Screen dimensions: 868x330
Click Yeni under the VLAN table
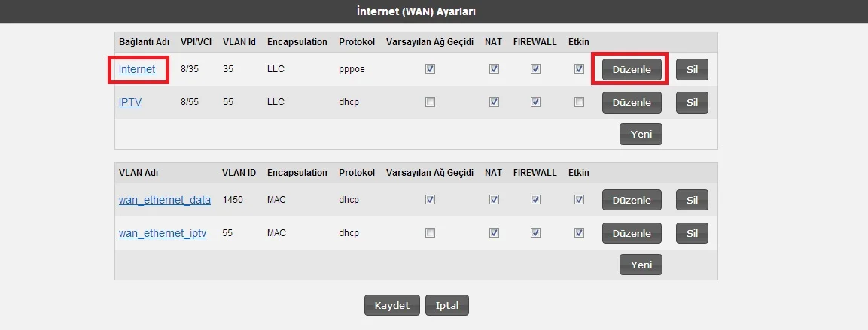pyautogui.click(x=641, y=265)
